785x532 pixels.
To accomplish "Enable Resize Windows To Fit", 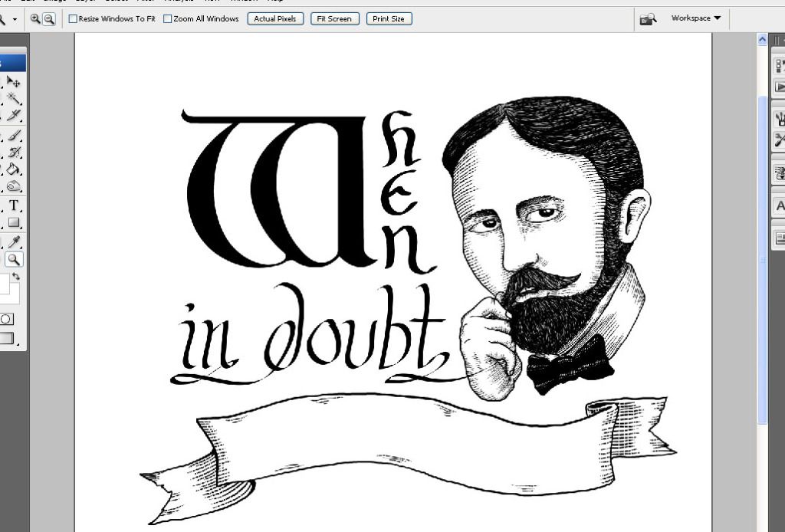I will coord(73,19).
